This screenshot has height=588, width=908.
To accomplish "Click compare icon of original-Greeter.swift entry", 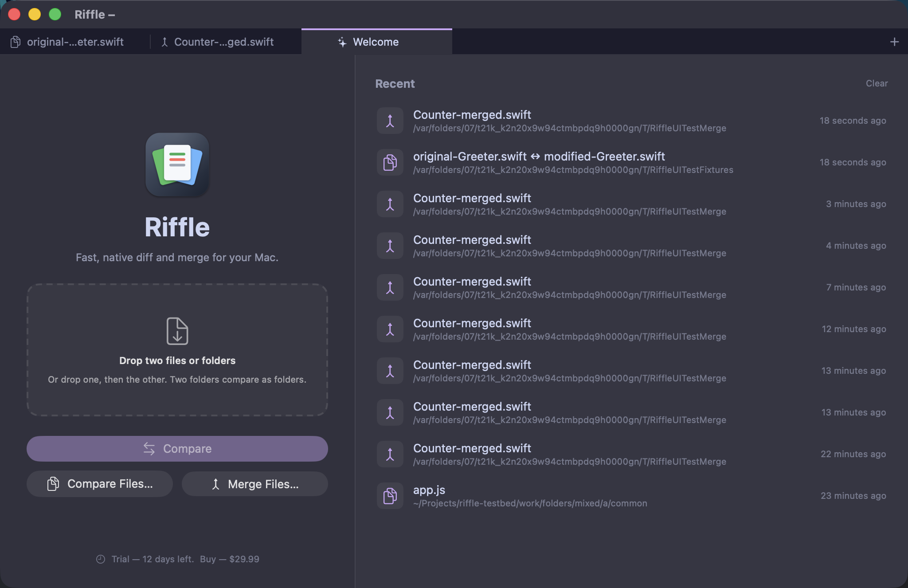I will pos(390,162).
